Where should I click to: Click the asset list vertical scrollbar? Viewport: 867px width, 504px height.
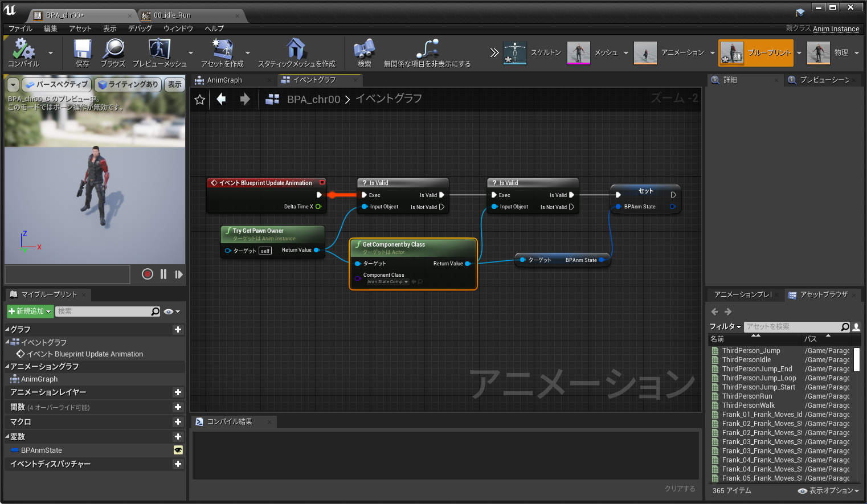pos(857,360)
